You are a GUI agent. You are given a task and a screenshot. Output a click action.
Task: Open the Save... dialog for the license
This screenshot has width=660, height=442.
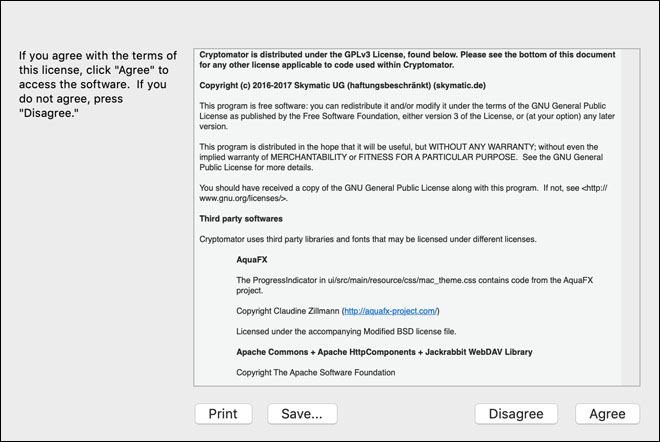pos(302,414)
